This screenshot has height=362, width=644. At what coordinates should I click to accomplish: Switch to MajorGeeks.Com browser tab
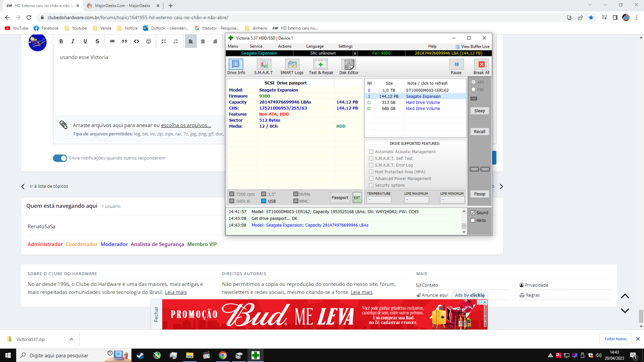coord(122,6)
